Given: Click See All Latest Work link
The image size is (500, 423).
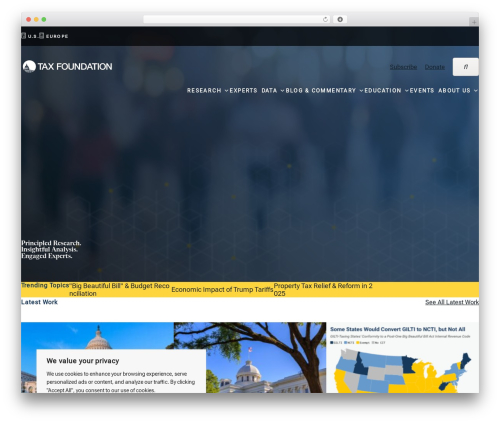Looking at the screenshot, I should point(452,302).
